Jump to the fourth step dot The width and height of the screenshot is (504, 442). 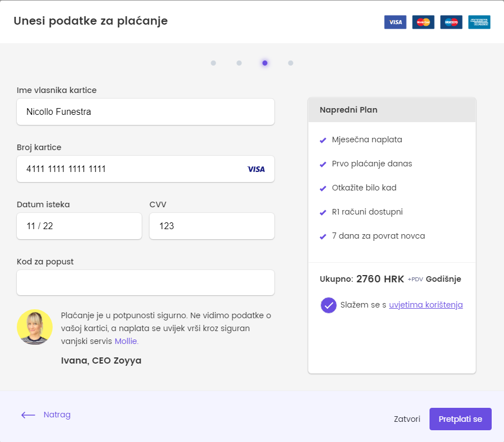pos(291,63)
